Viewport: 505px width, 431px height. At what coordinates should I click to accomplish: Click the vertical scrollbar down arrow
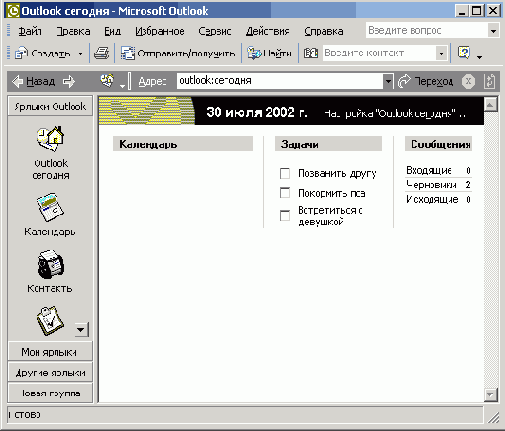490,395
